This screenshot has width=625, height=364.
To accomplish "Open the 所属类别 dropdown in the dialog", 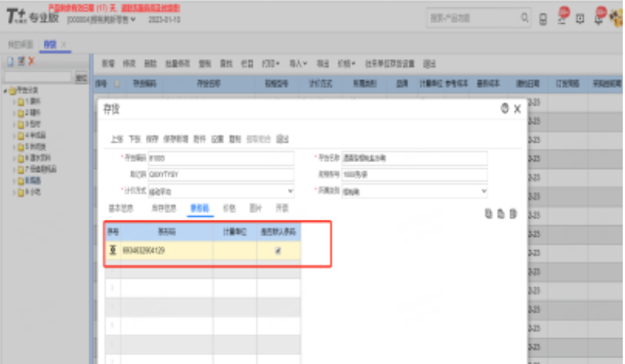I will (484, 191).
